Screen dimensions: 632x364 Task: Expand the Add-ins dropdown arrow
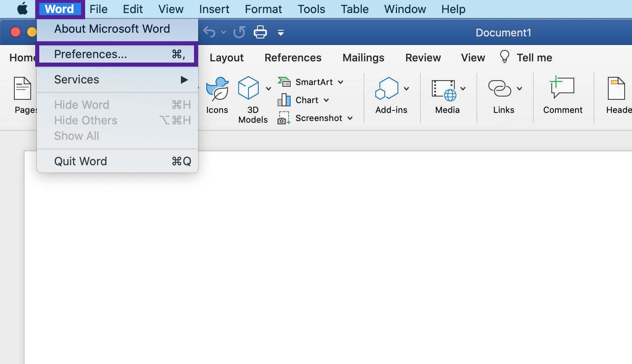[406, 88]
